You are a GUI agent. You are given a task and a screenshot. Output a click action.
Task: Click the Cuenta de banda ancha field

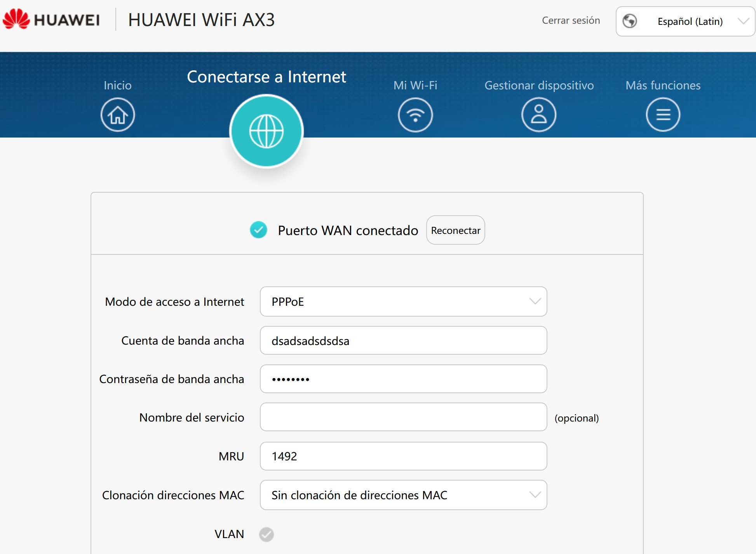pos(403,341)
